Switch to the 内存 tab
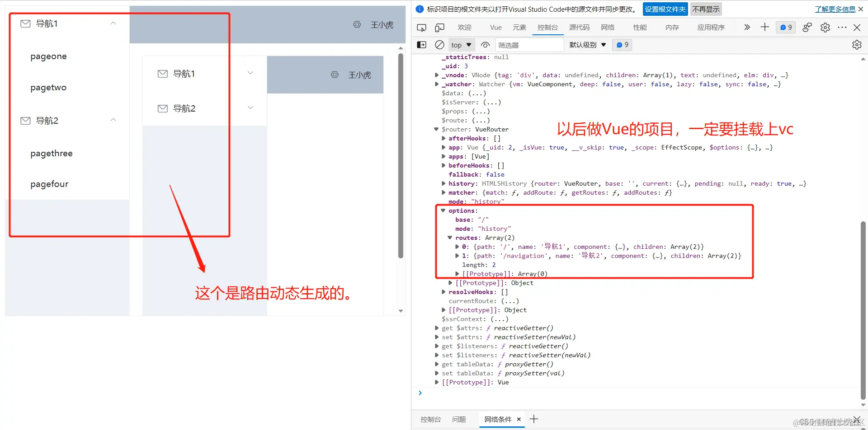This screenshot has height=430, width=868. tap(672, 27)
